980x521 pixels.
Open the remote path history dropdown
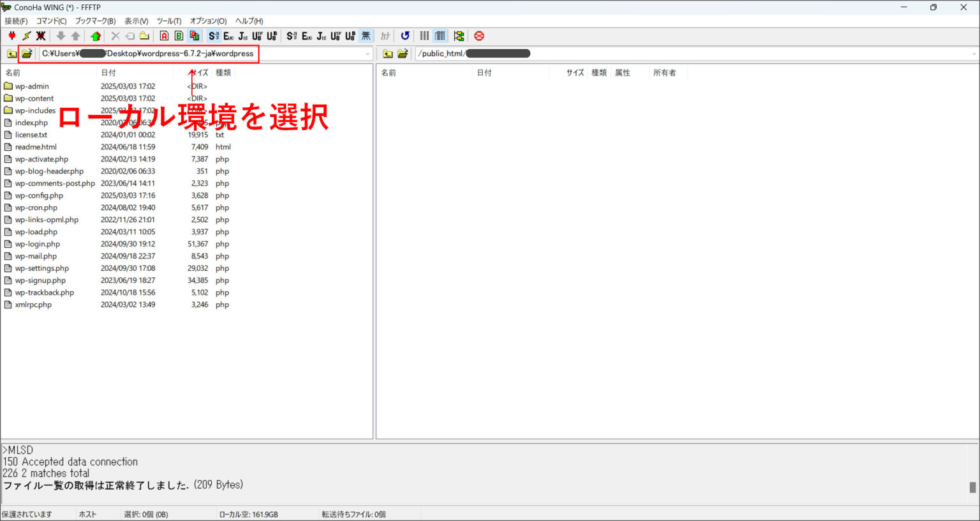pos(972,54)
